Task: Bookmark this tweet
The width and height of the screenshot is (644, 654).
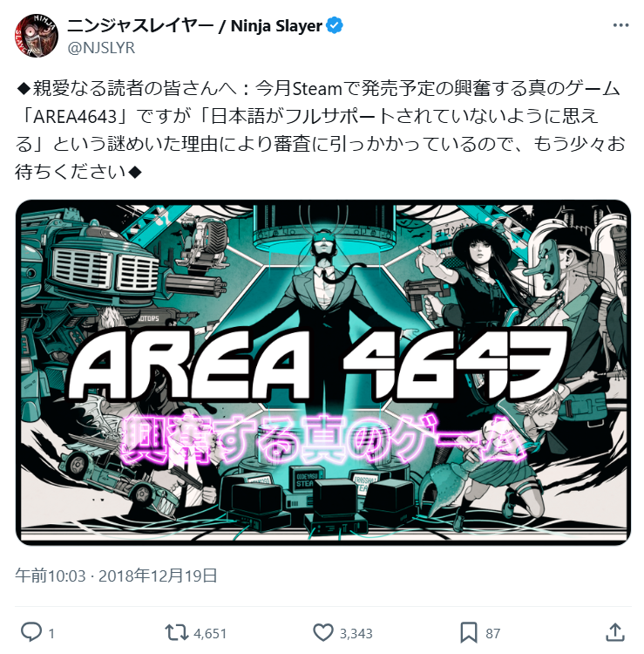Action: coord(469,632)
